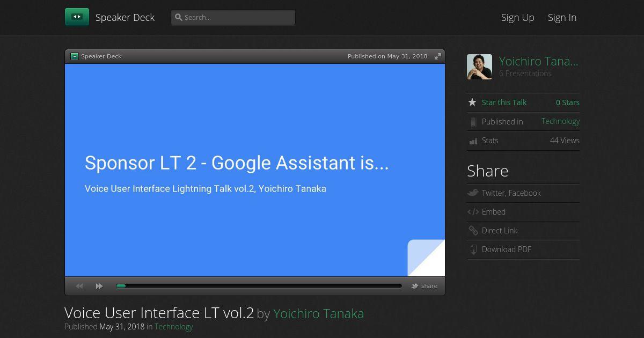Click Download PDF
This screenshot has height=338, width=644.
pos(507,249)
